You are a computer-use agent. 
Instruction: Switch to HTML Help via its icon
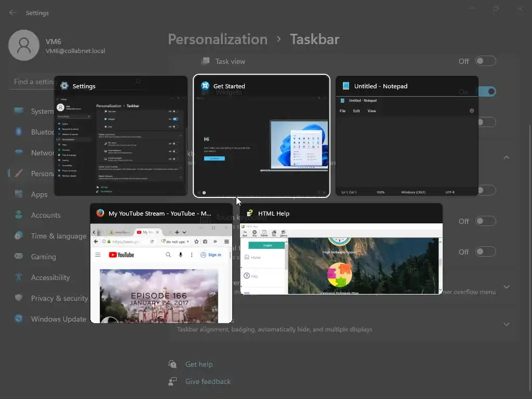(250, 213)
